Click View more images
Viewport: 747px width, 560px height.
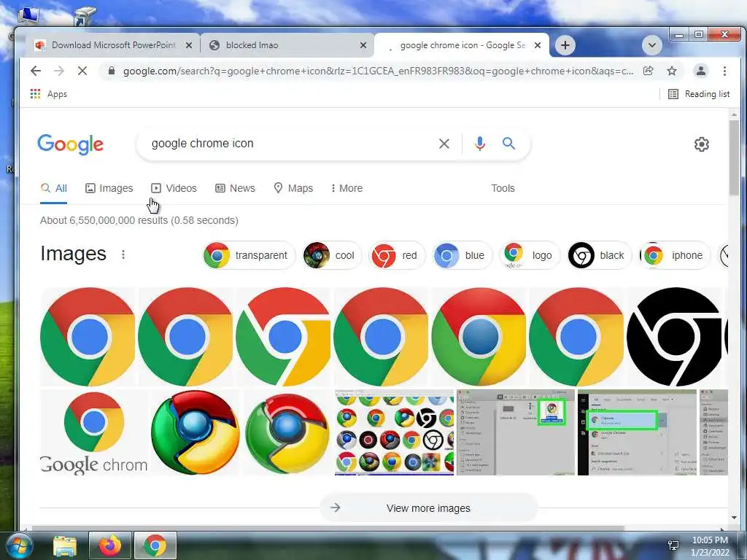tap(429, 508)
